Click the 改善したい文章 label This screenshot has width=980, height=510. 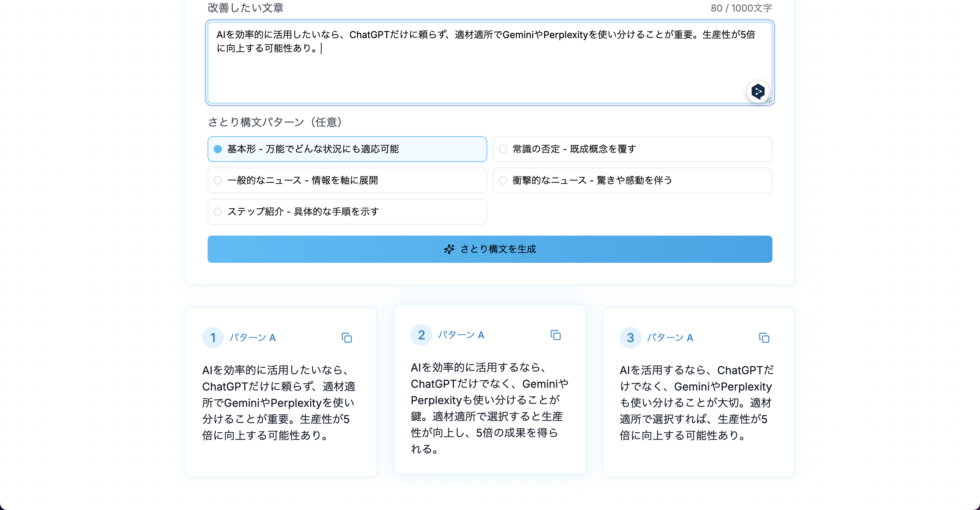[x=246, y=8]
